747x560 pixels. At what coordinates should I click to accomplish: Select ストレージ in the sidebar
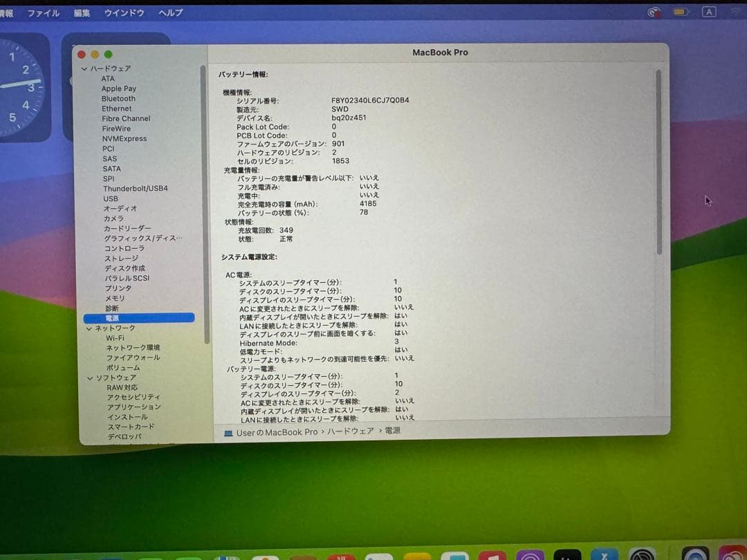121,259
